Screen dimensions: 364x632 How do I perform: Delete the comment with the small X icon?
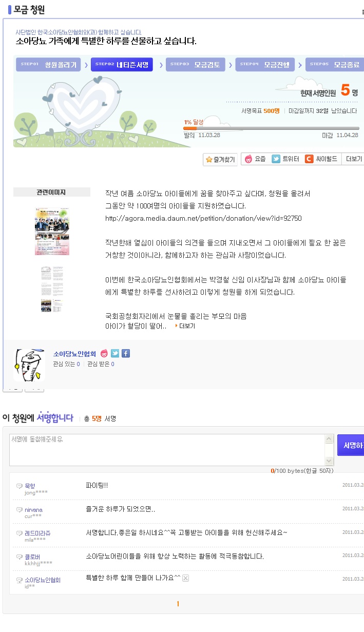186,579
